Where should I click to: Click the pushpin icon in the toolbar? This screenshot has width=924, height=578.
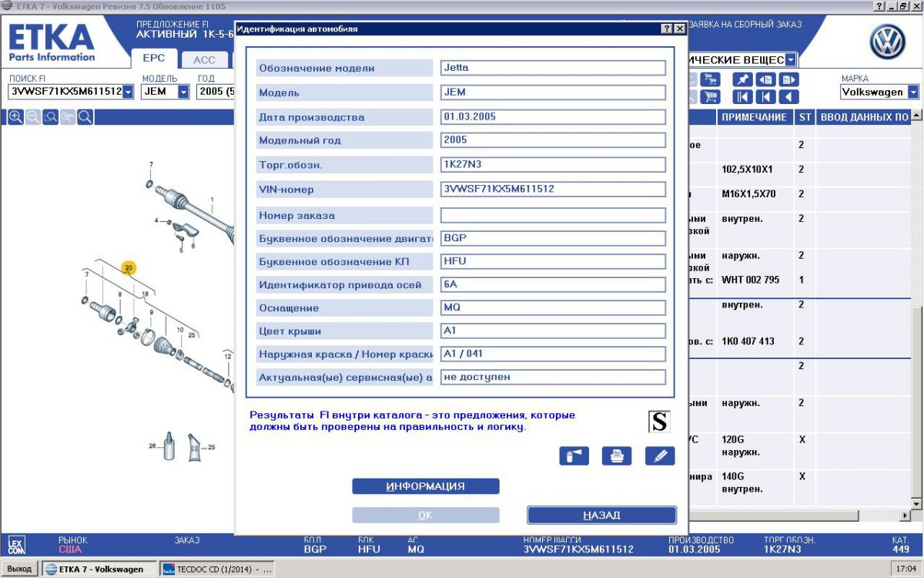tap(742, 79)
